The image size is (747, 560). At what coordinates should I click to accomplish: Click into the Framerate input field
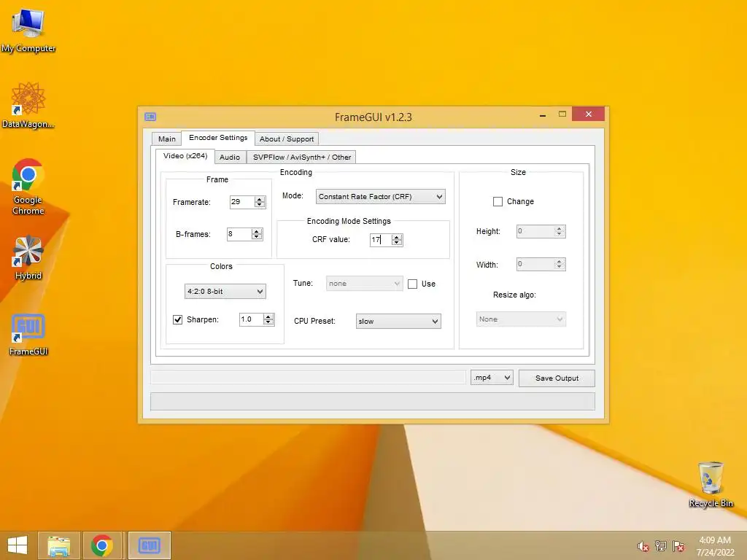(x=242, y=202)
